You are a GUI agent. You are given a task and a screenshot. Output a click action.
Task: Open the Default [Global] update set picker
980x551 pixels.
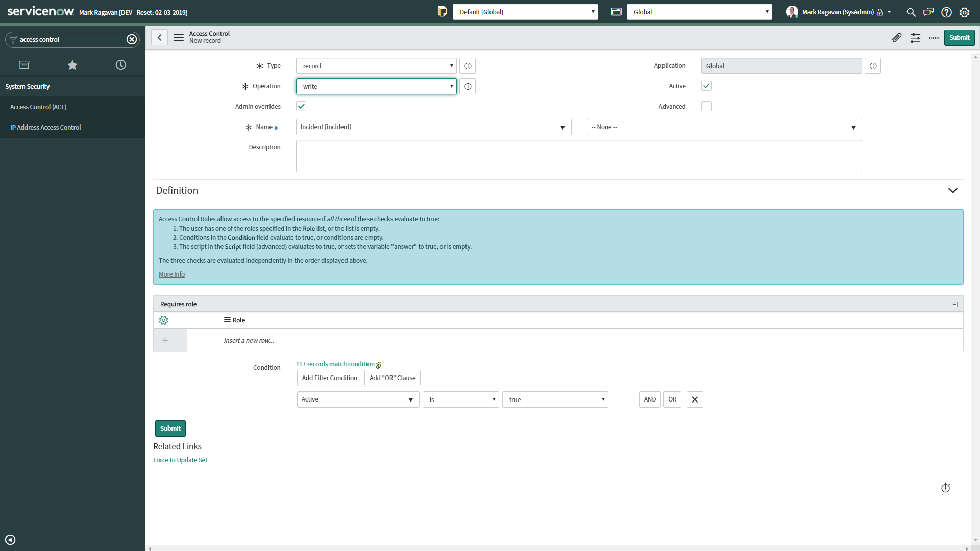525,12
